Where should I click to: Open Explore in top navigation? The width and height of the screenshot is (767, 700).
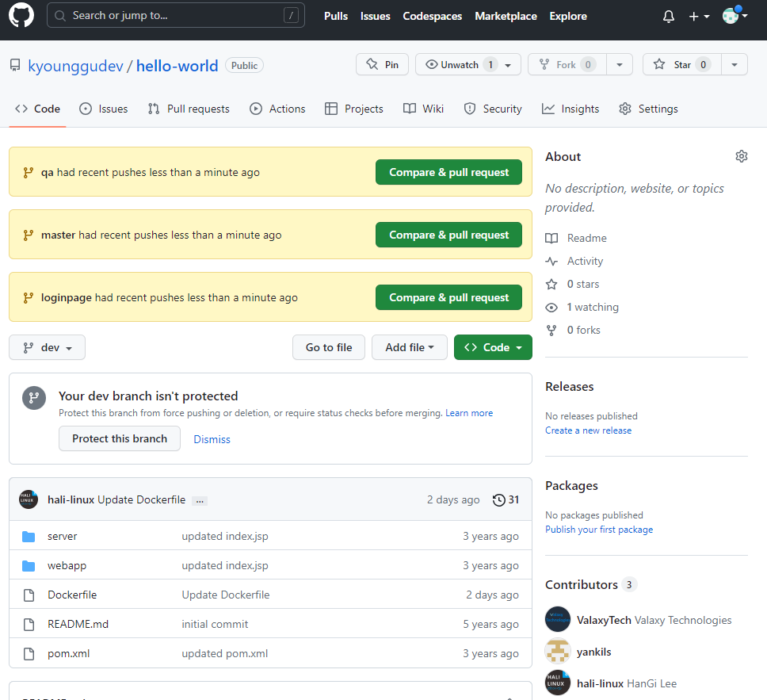[568, 16]
